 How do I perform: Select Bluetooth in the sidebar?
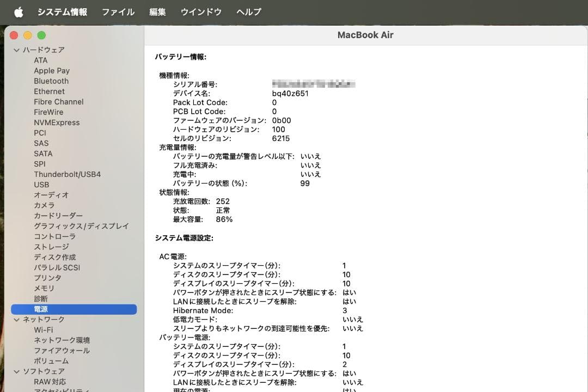click(50, 81)
